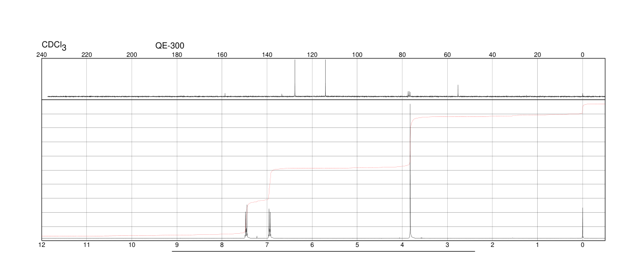Viewport: 644px width, 278px height.
Task: Click the horizontal bar below the proton axis
Action: point(324,251)
